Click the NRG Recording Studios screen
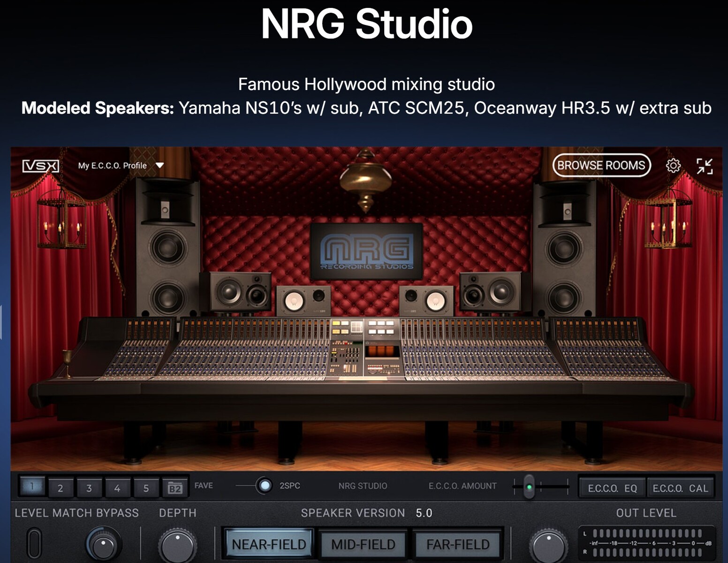Image resolution: width=728 pixels, height=563 pixels. (x=366, y=251)
